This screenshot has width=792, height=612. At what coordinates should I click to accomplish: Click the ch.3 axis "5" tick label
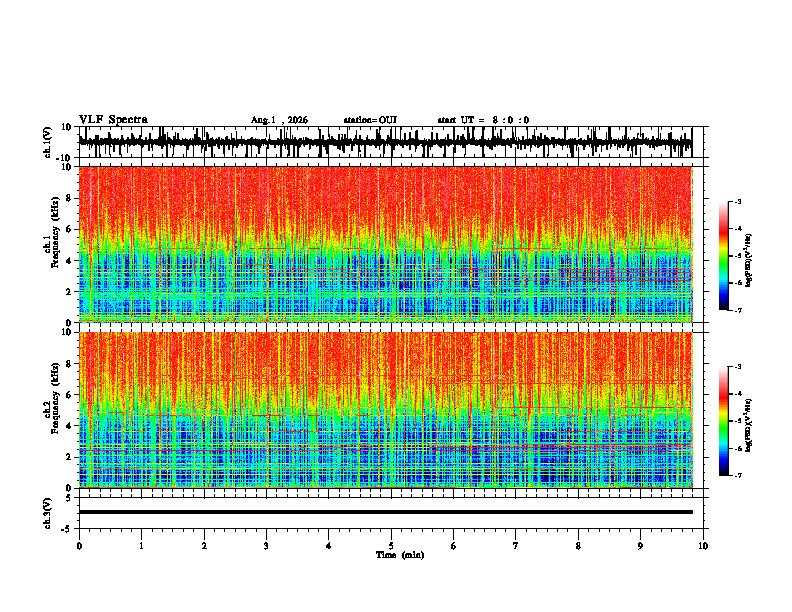pos(69,498)
